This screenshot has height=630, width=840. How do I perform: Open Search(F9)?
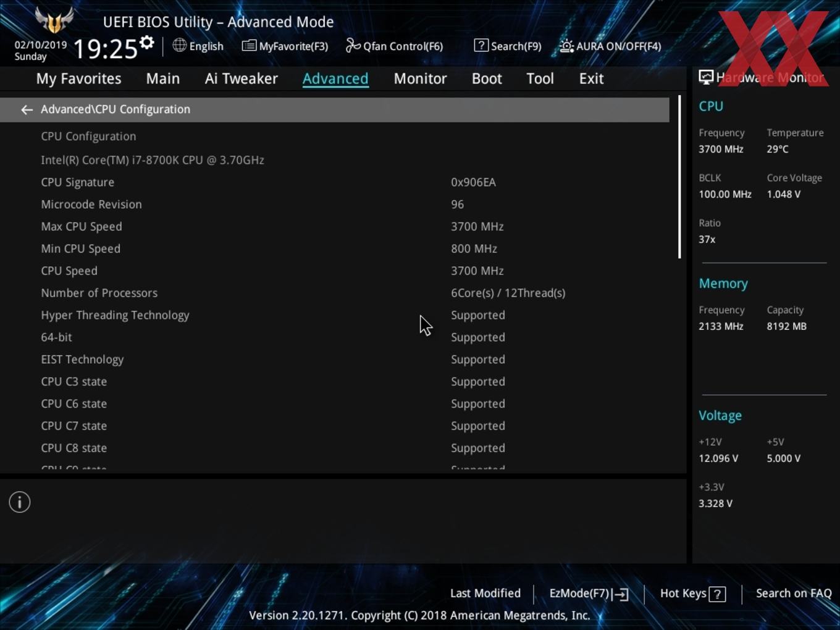[508, 46]
